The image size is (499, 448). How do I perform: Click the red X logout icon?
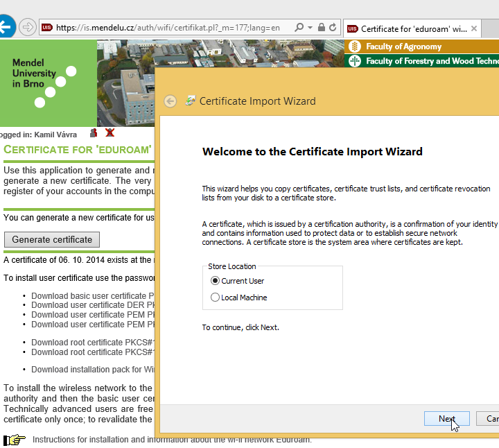pyautogui.click(x=110, y=132)
